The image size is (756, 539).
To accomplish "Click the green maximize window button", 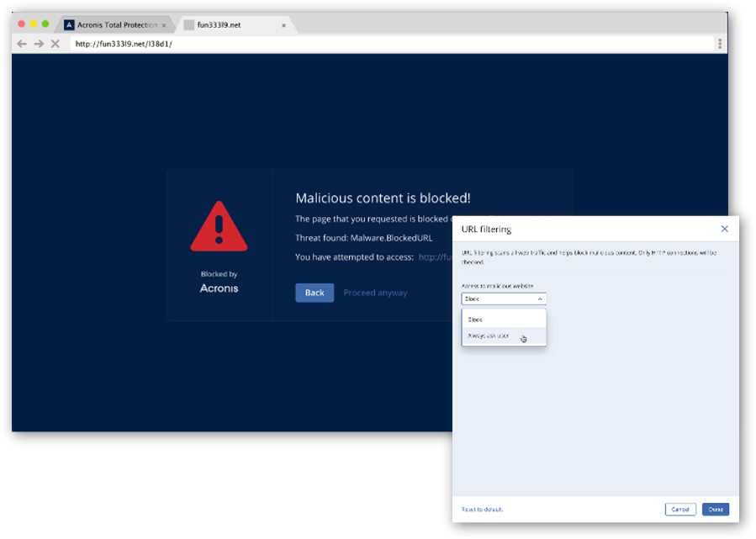I will (x=45, y=24).
